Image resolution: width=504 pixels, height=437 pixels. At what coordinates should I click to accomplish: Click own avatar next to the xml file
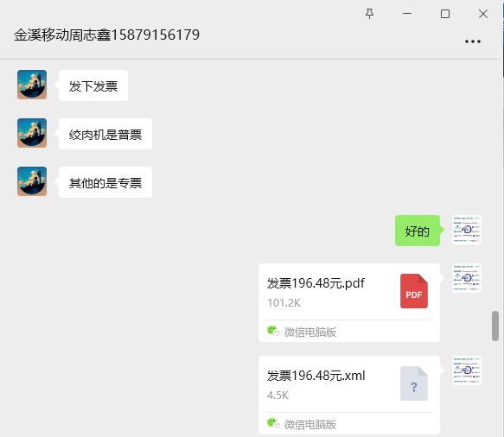pos(467,370)
